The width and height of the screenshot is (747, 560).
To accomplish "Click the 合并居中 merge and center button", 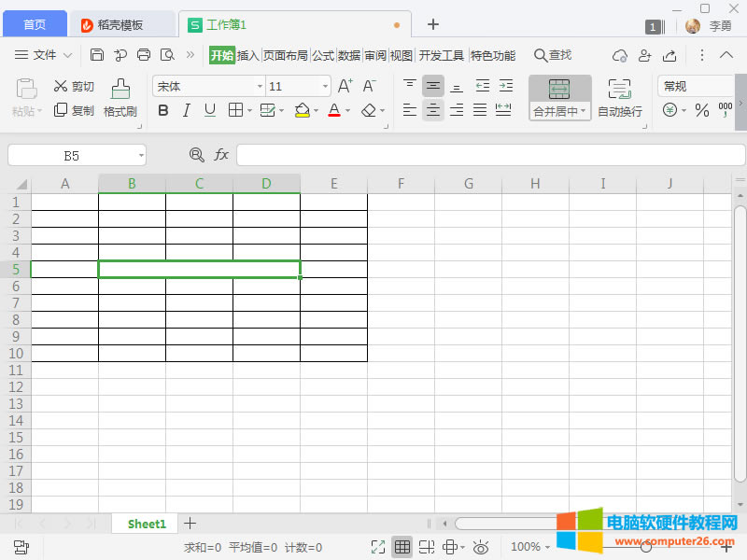I will point(559,99).
